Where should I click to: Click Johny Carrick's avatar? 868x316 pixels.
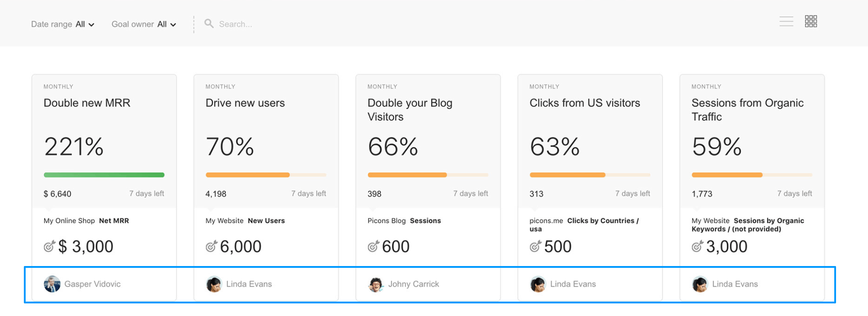[376, 284]
